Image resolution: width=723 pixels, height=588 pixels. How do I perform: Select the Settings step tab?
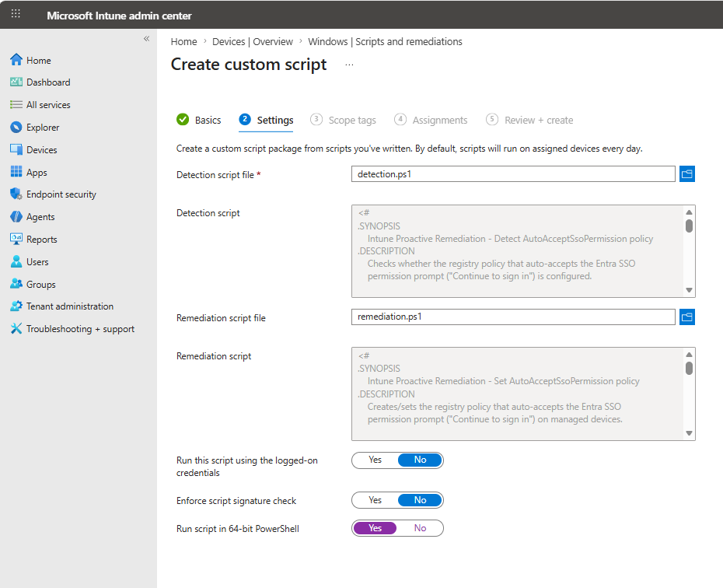coord(266,120)
